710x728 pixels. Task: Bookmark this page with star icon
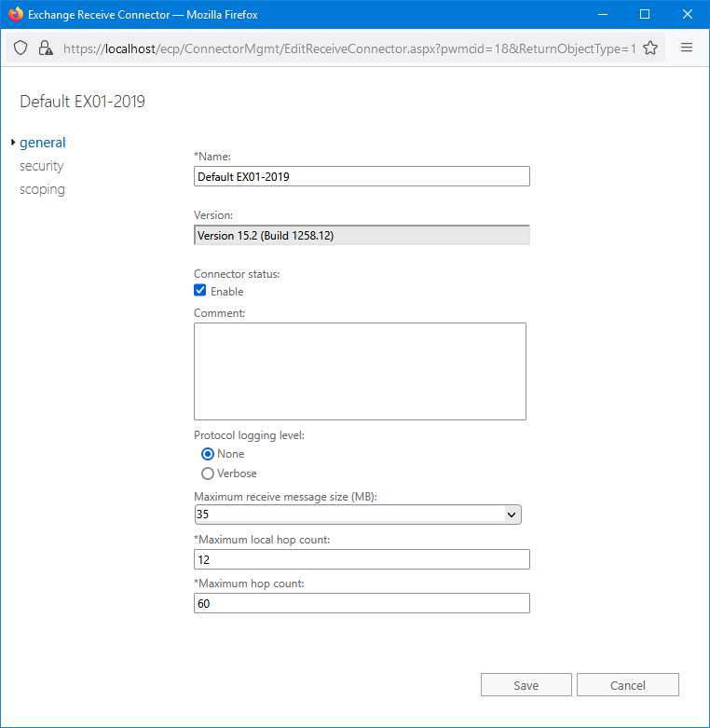[650, 48]
